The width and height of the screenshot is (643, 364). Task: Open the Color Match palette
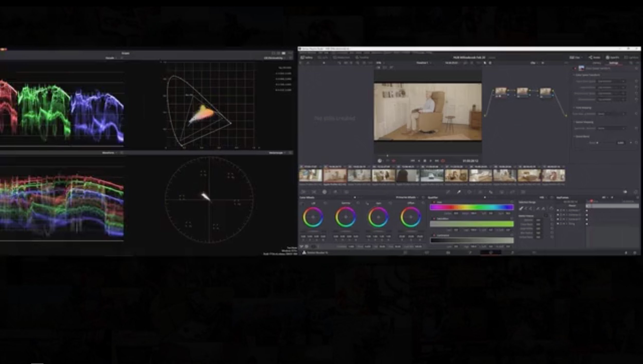click(x=314, y=192)
